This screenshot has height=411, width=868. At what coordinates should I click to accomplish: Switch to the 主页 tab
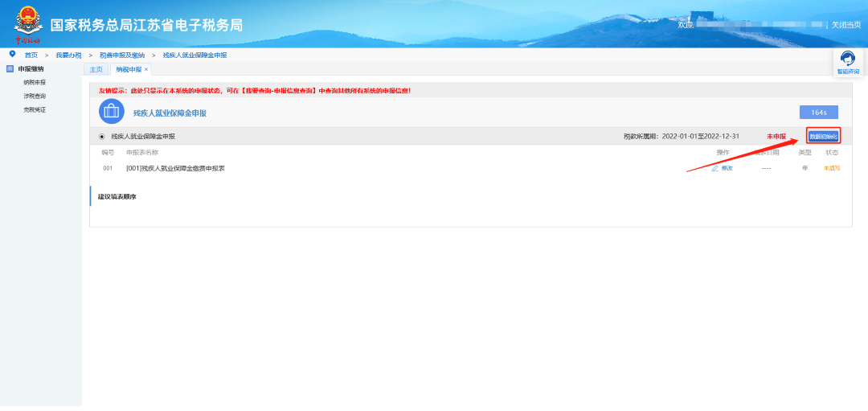point(96,70)
